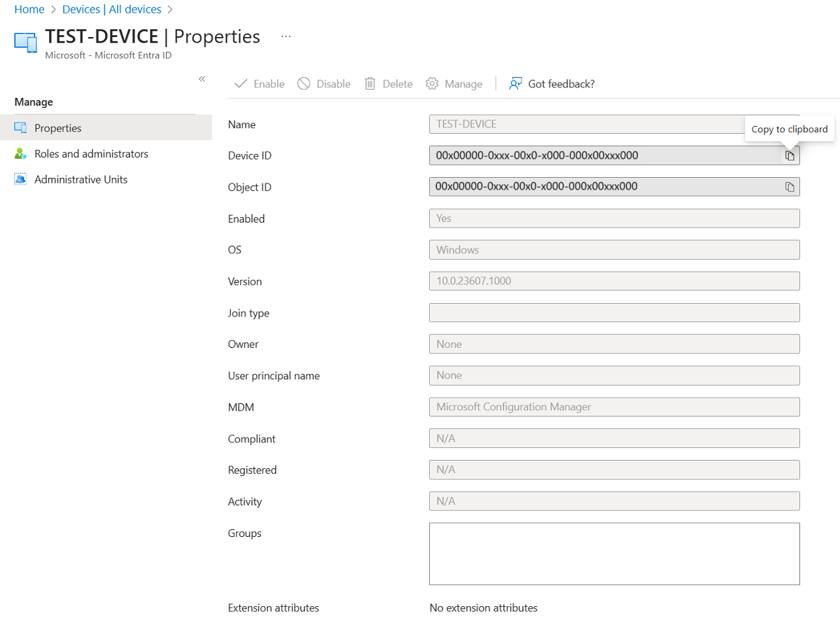Collapse the sidebar using the double chevron
840x630 pixels.
coord(202,79)
